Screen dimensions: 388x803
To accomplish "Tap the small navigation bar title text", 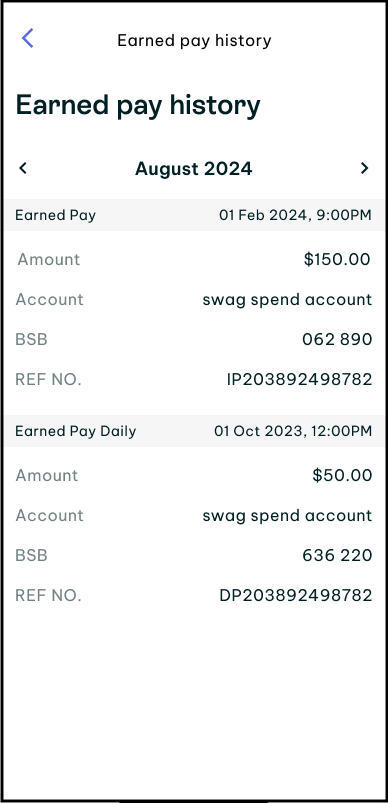I will click(194, 40).
